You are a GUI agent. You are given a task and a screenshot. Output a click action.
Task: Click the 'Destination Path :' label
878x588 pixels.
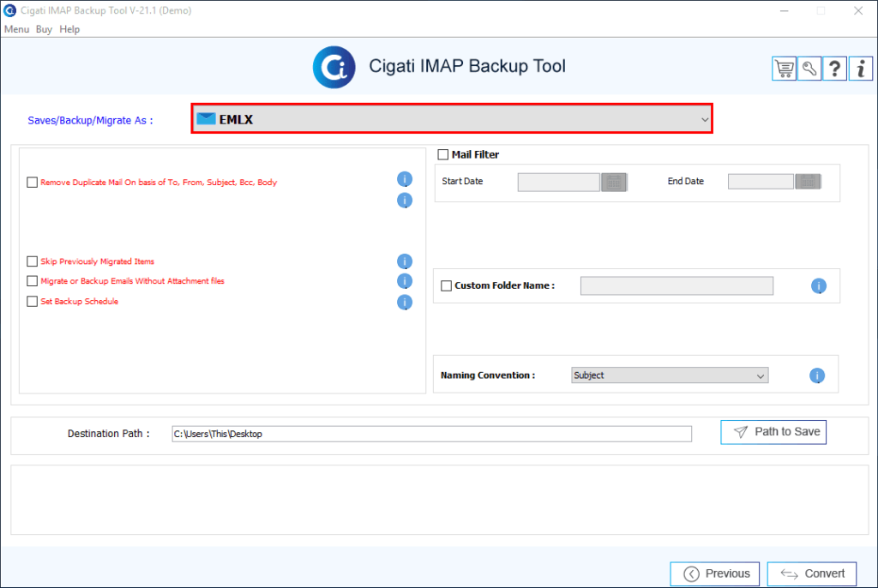(109, 434)
